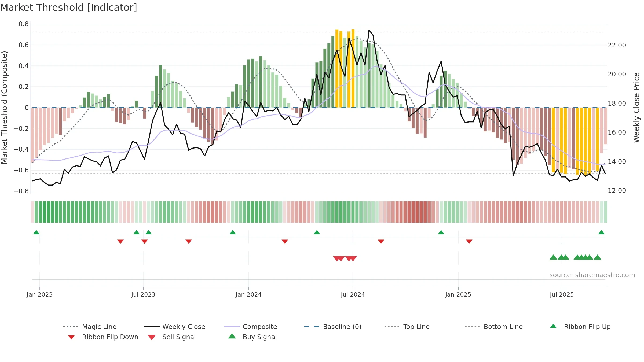Click the 22.00 price axis label
The width and height of the screenshot is (644, 362).
tap(617, 45)
